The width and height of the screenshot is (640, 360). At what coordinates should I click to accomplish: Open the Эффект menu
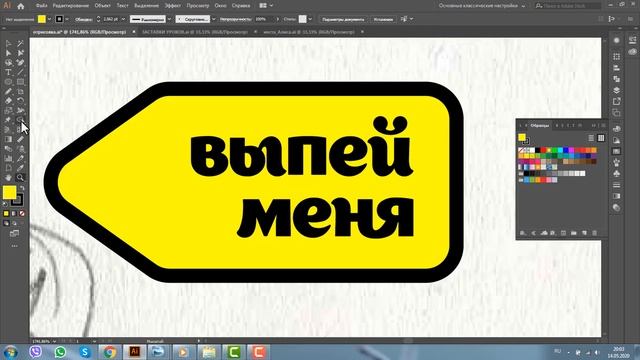click(173, 6)
